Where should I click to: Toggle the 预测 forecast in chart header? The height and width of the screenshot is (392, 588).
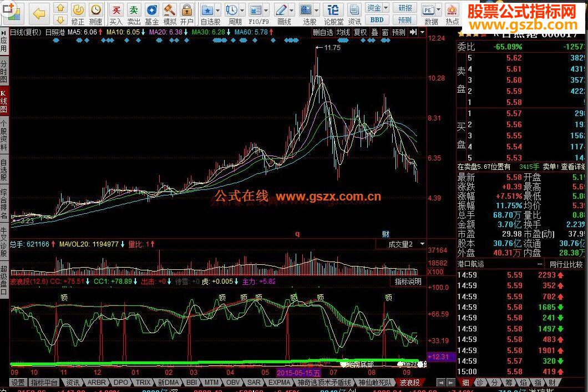[399, 33]
